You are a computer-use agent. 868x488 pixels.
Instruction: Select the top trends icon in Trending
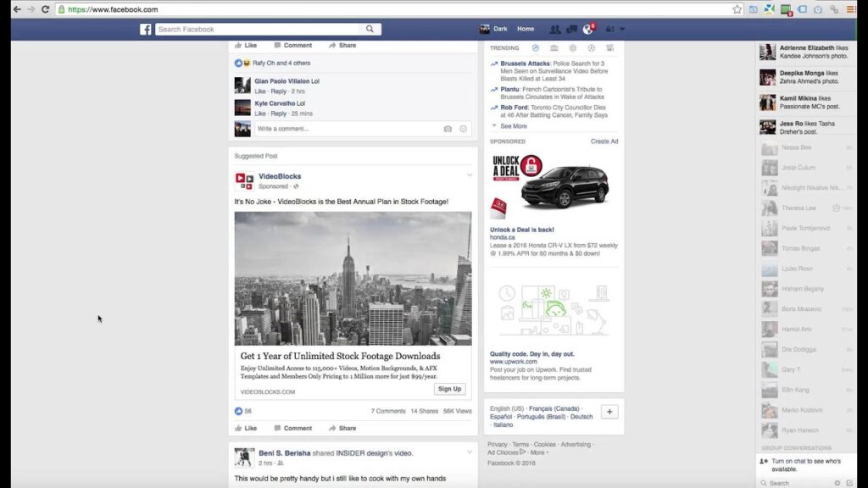[x=536, y=48]
